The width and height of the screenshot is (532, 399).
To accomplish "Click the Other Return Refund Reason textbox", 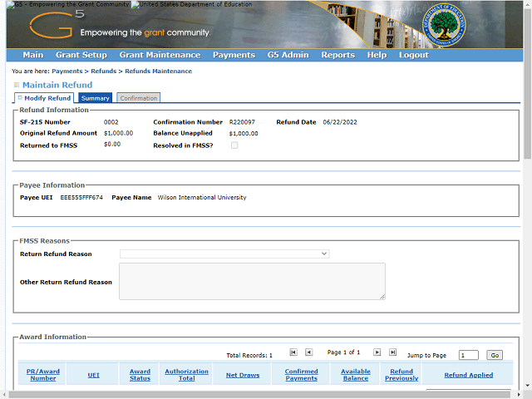I will point(252,281).
